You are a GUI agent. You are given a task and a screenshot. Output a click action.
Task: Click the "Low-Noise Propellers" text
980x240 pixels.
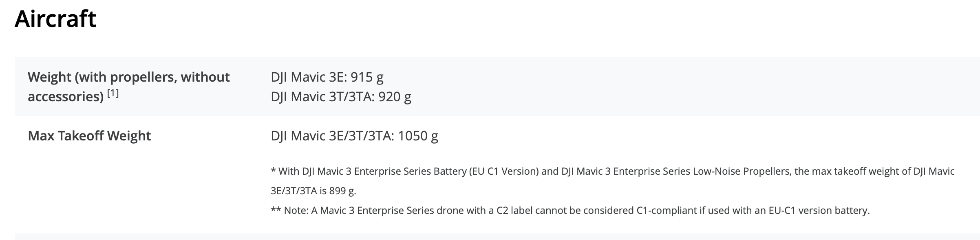pyautogui.click(x=741, y=171)
